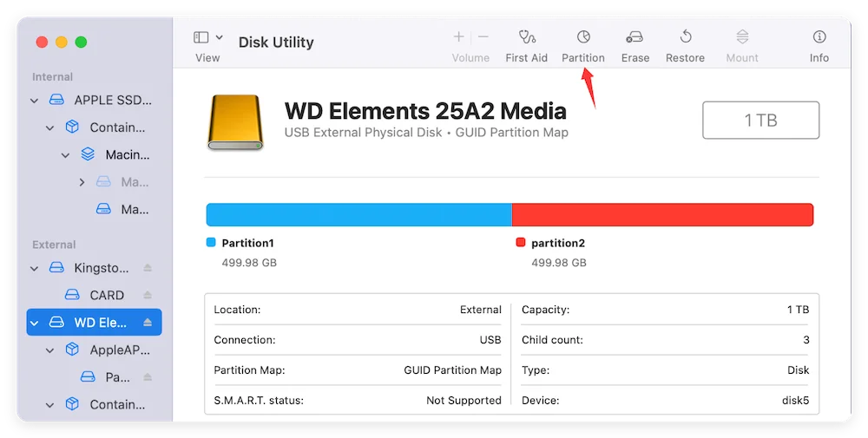Collapse the internal Container row
Screen dimensions: 868x438
(x=49, y=127)
